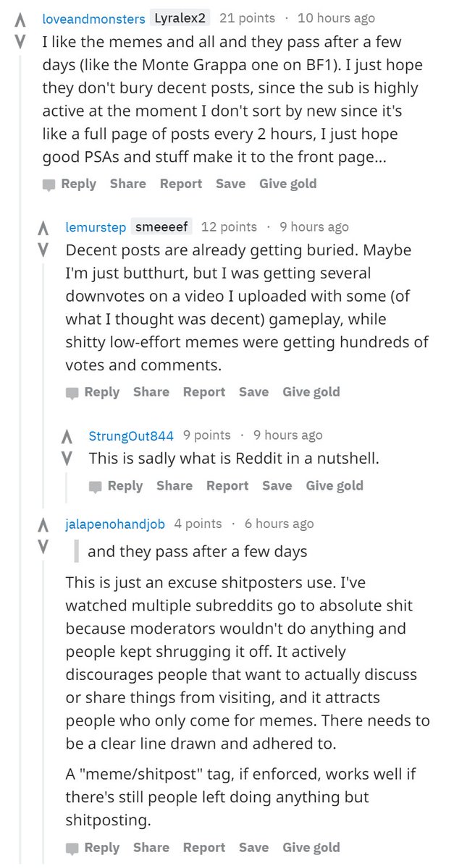This screenshot has width=454, height=868.
Task: Share StrungOut844's comment
Action: tap(175, 486)
